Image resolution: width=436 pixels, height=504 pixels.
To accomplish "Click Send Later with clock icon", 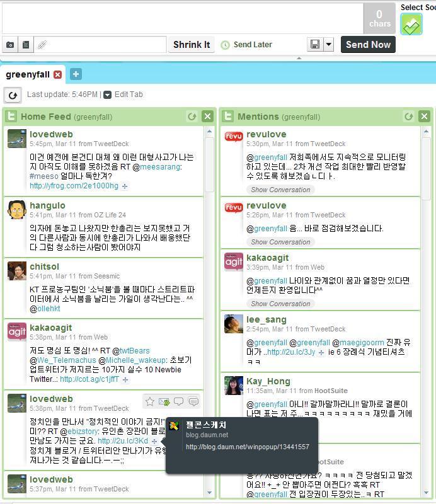I will (x=246, y=45).
